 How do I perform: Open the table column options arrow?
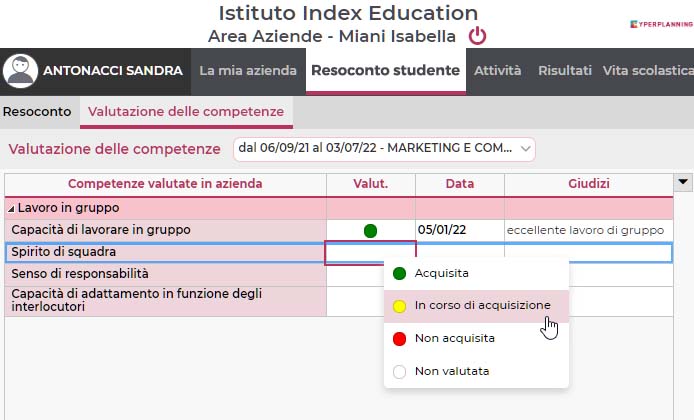click(x=683, y=182)
